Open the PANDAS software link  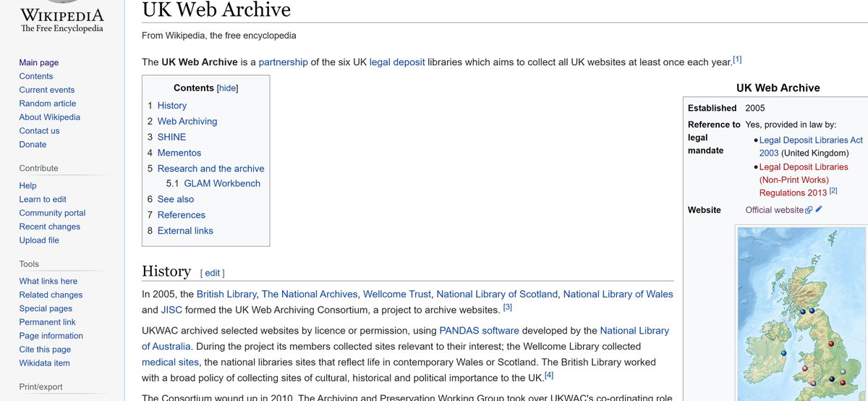pos(480,331)
